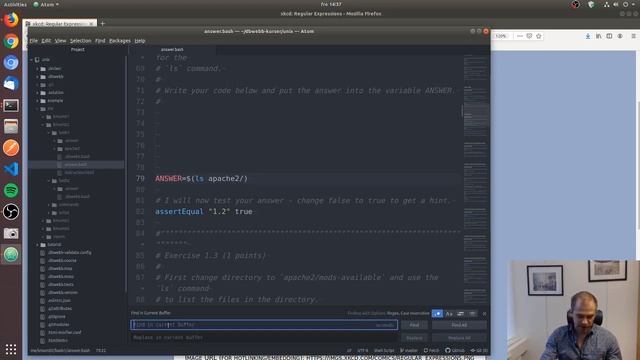Viewport: 640px width, 360px height.
Task: Open Firefox hamburger menu
Action: tap(633, 36)
